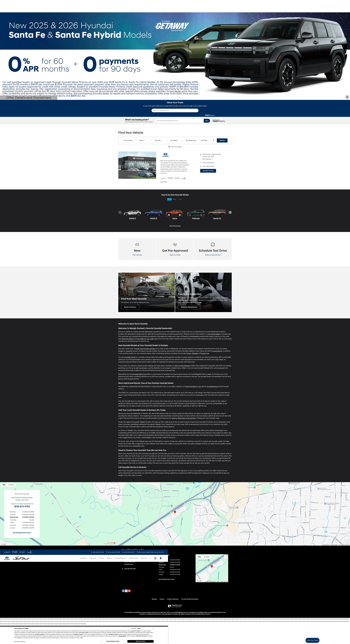Click Search by Budget link

click(175, 147)
